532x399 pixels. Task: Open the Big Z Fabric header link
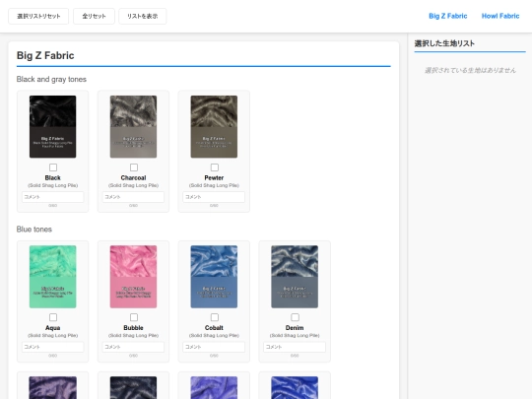[448, 16]
